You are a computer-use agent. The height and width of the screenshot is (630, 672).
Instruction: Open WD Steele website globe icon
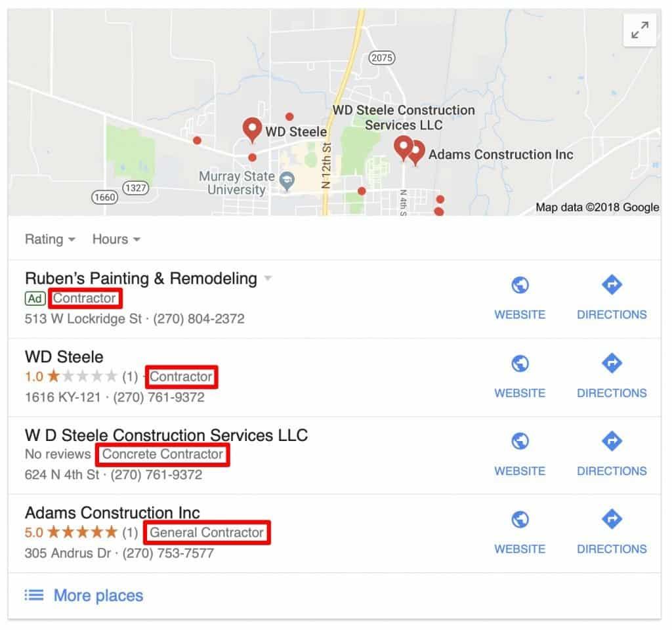pyautogui.click(x=520, y=364)
